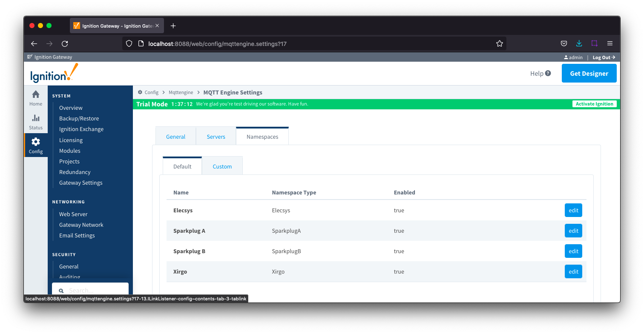
Task: Go to the Home sidebar icon
Action: [36, 94]
